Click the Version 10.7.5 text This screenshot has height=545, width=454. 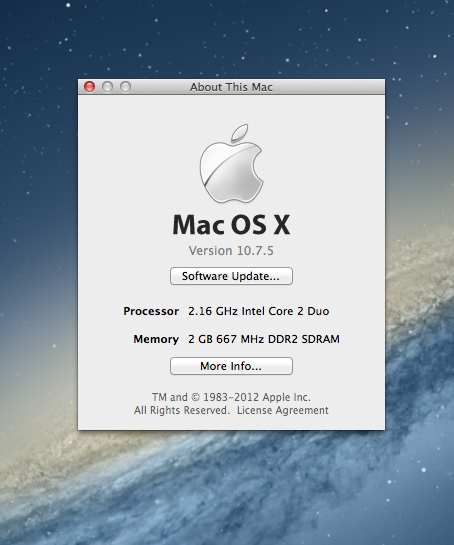pyautogui.click(x=231, y=251)
